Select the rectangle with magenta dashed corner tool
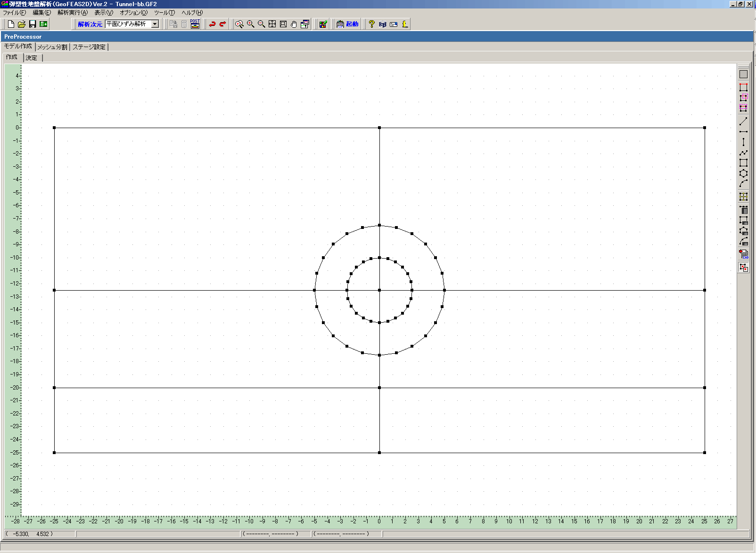Viewport: 756px width, 553px height. [743, 98]
